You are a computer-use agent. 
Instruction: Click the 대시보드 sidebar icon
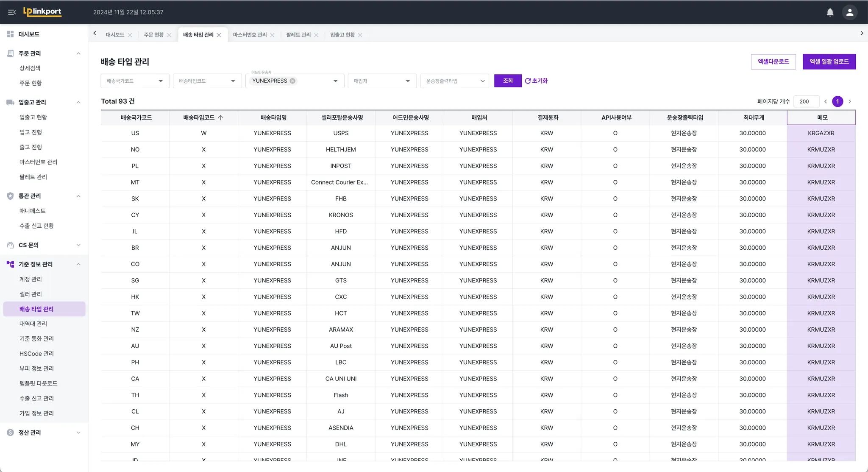[10, 34]
